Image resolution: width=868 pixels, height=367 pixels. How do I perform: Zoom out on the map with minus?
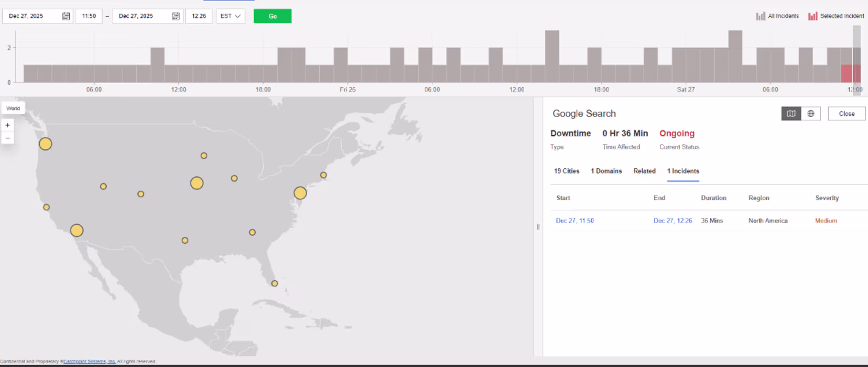click(7, 138)
